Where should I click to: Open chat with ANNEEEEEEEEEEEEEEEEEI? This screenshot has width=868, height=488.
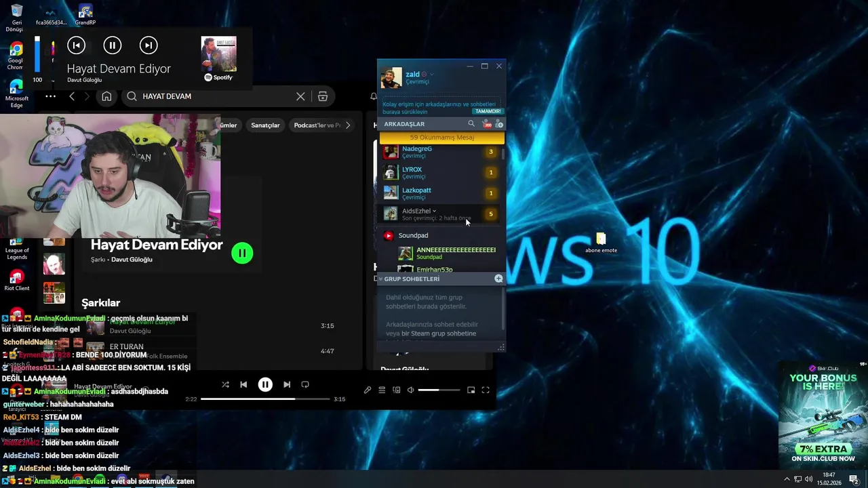449,253
